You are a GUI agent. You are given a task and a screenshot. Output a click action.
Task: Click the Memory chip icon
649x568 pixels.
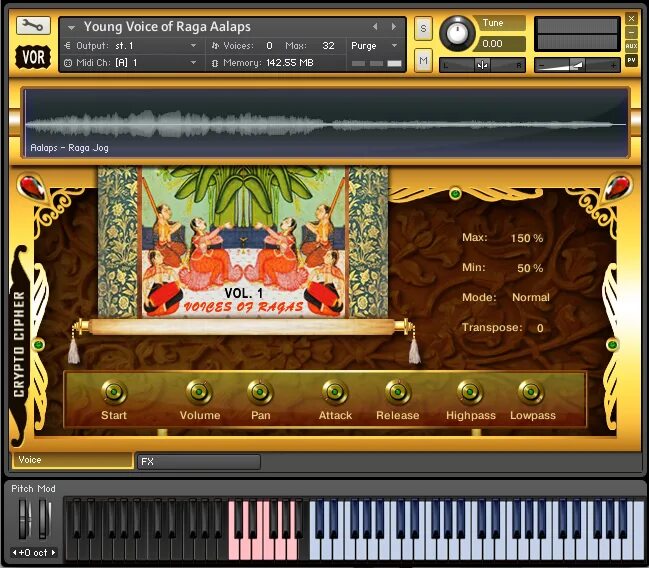point(214,63)
